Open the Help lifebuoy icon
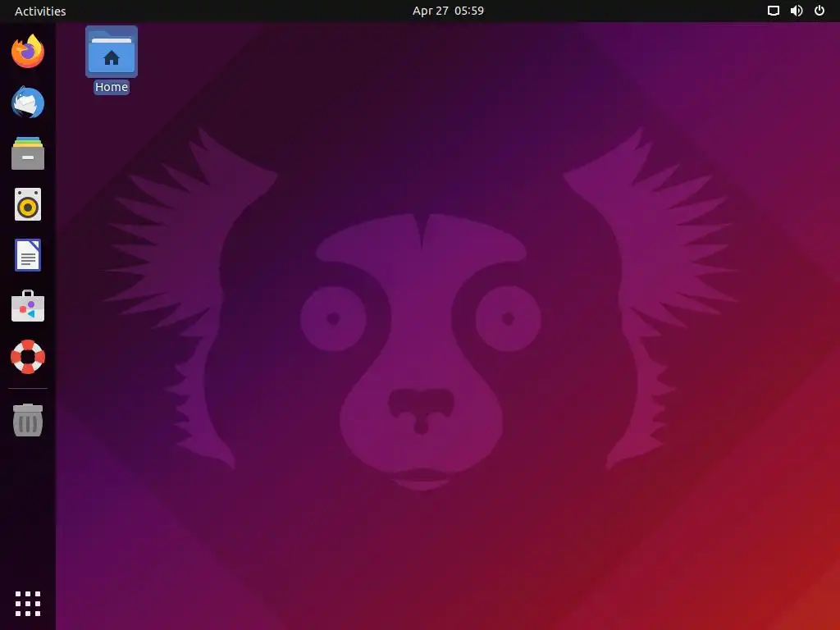The height and width of the screenshot is (630, 840). 28,357
